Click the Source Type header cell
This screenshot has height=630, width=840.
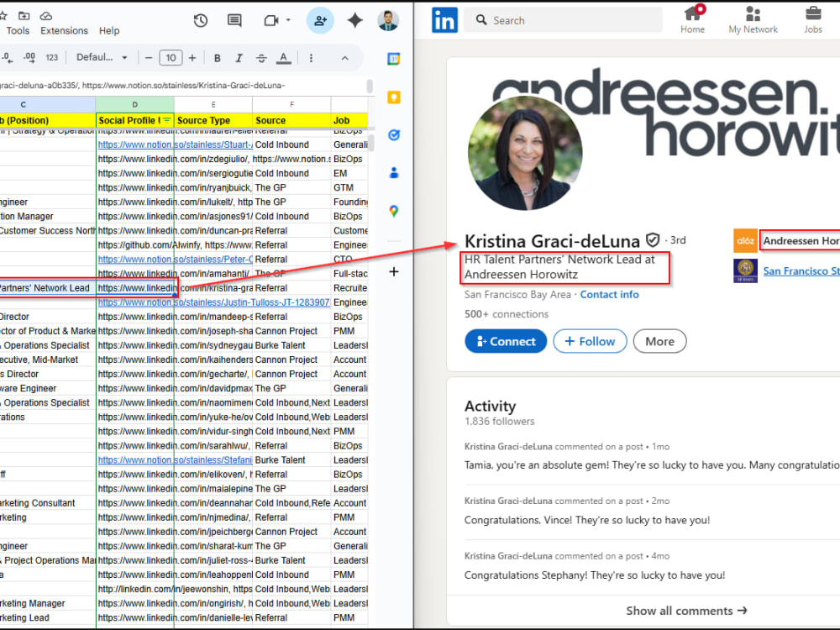coord(213,120)
